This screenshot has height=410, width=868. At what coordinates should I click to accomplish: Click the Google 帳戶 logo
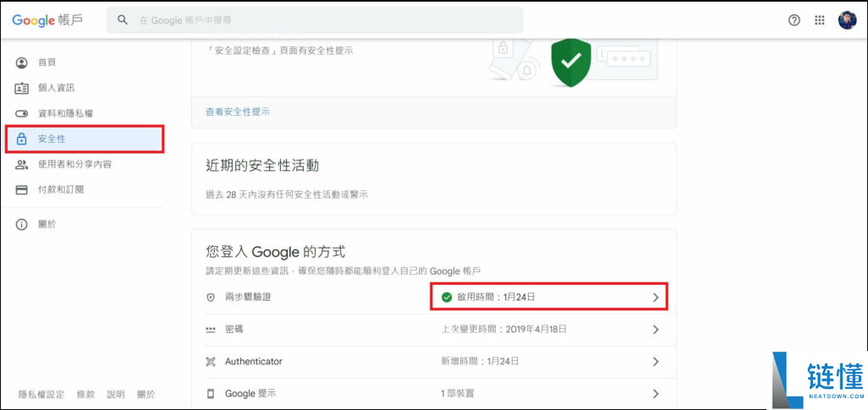coord(47,20)
